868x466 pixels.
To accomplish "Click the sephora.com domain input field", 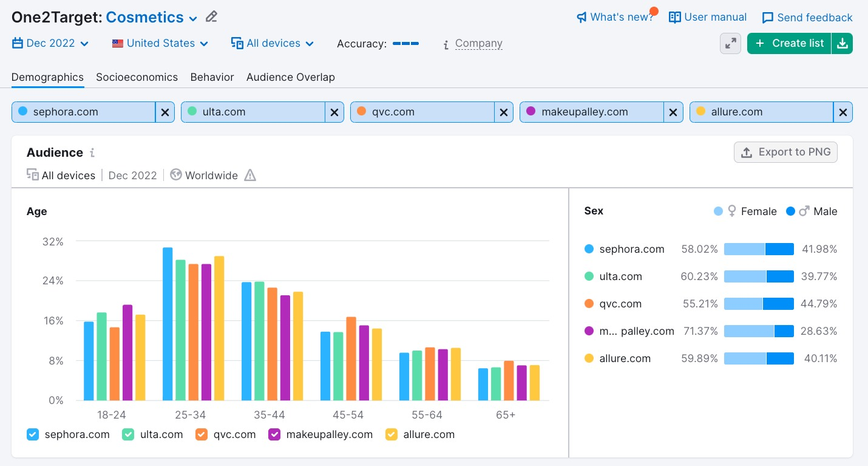I will (x=84, y=112).
